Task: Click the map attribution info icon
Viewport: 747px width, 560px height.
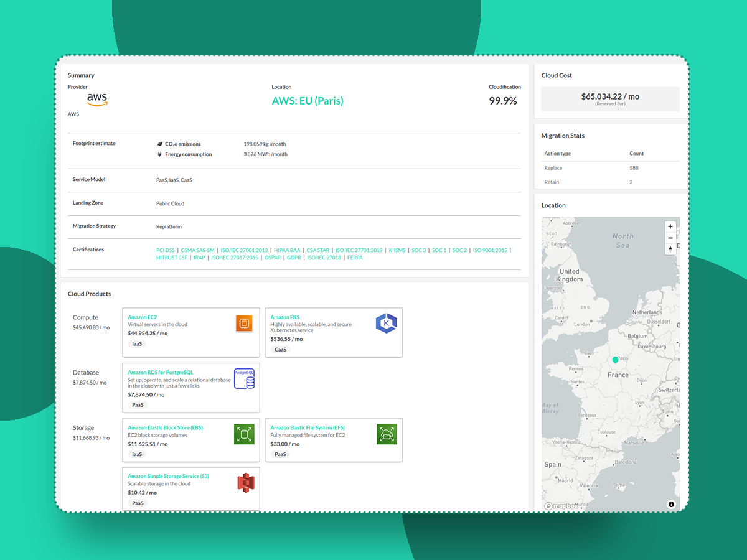Action: pos(670,504)
